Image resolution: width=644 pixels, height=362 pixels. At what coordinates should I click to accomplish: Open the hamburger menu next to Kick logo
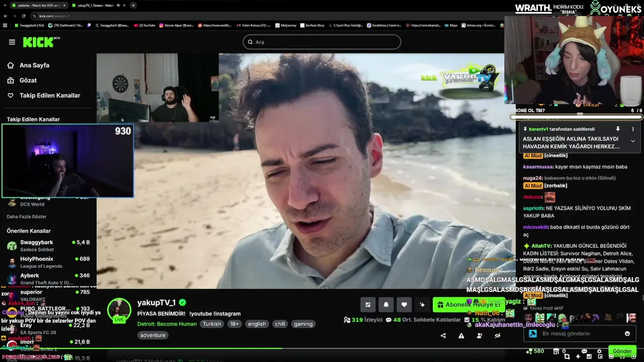point(12,42)
